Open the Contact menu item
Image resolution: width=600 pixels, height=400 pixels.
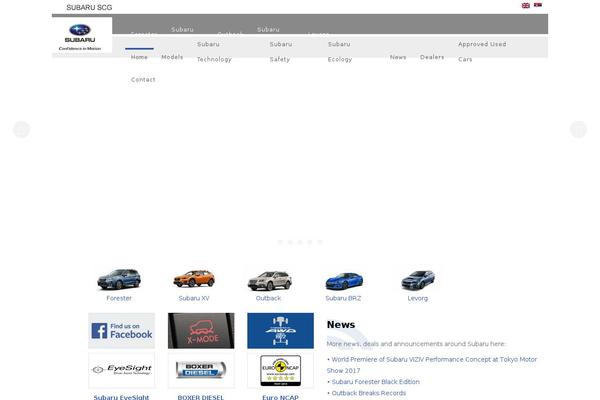point(143,80)
